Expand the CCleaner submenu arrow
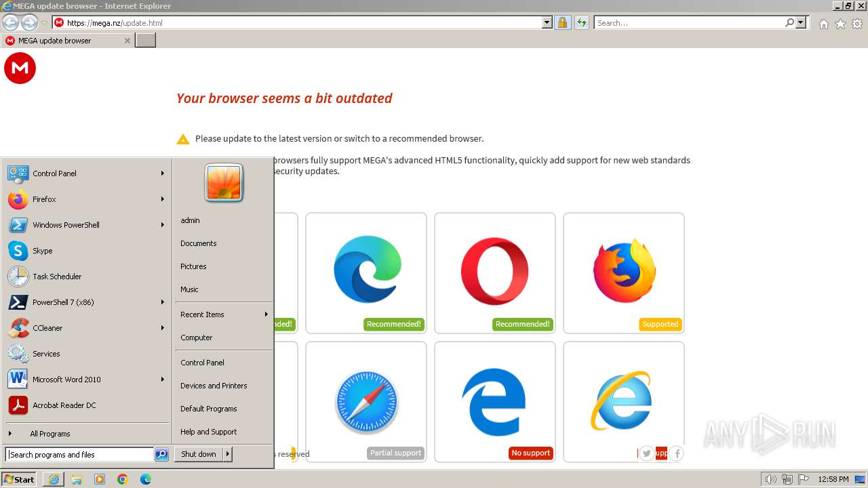Viewport: 868px width, 488px height. point(163,328)
